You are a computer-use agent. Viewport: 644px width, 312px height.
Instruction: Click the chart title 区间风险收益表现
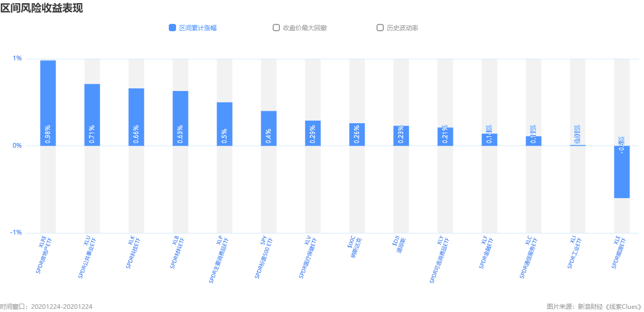coord(42,8)
